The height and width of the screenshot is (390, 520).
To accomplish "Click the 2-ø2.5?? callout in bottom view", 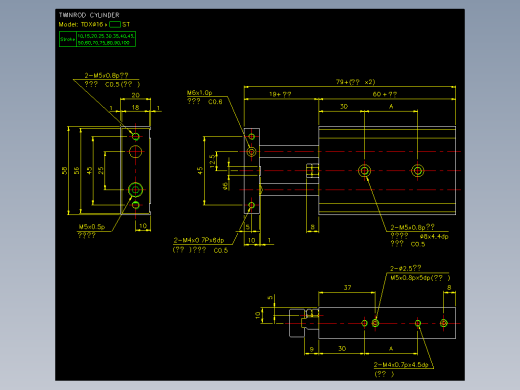I will pos(406,268).
